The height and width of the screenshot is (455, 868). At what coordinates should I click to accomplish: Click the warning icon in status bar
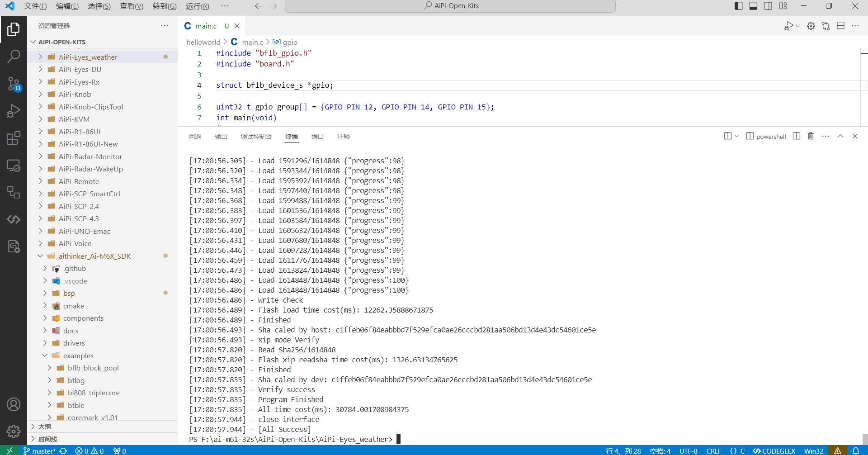(x=838, y=450)
